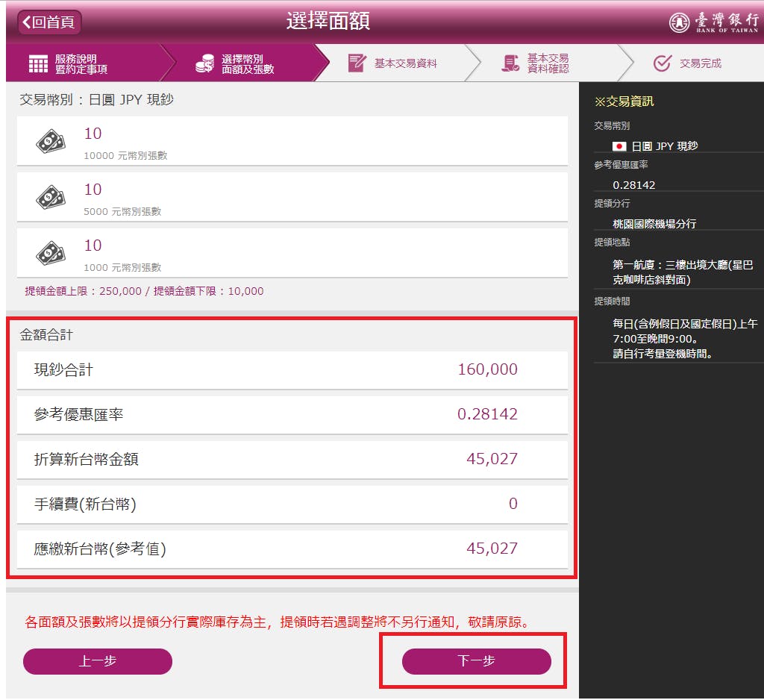Screen dimensions: 764x700
Task: Select the 選擇幣別面額及張數 step
Action: point(248,64)
